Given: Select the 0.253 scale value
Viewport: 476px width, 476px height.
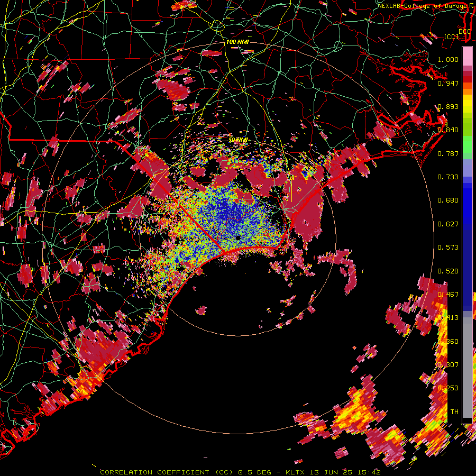Looking at the screenshot, I should 448,388.
